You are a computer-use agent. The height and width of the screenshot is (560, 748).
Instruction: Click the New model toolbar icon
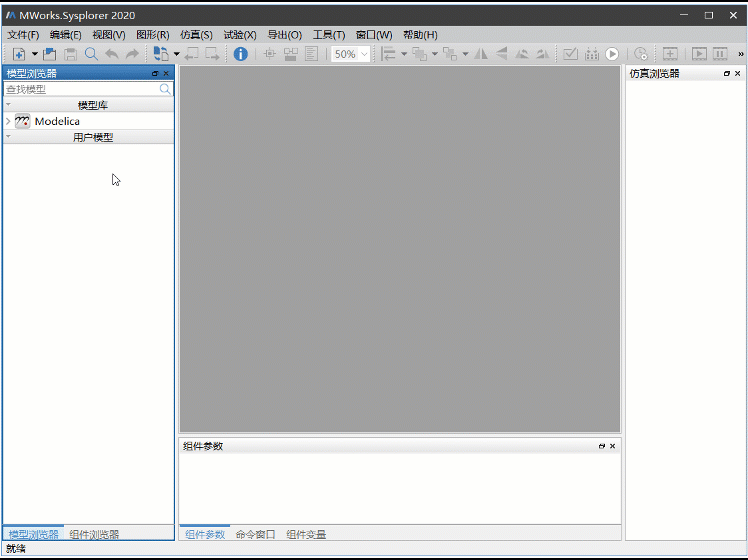click(x=19, y=54)
